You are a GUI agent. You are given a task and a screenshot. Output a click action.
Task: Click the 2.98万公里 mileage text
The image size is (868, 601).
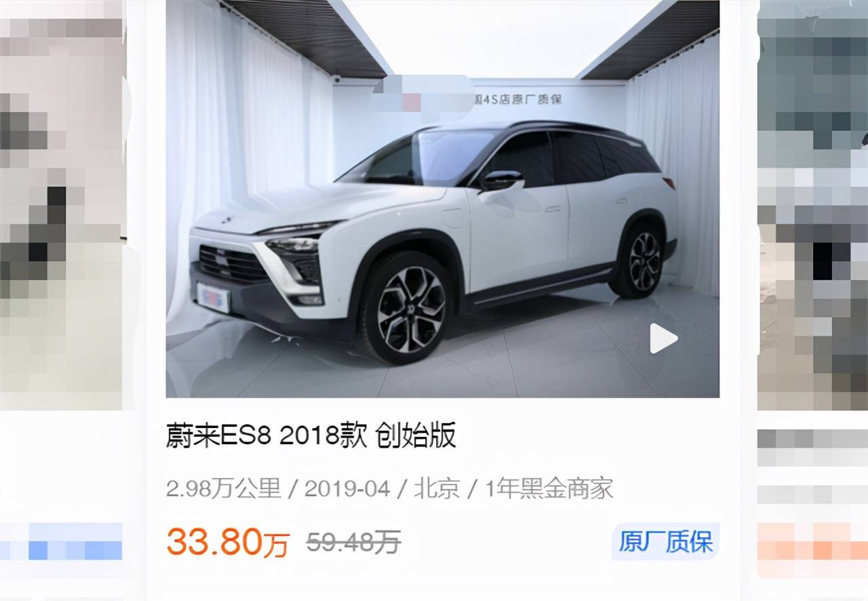tap(224, 488)
